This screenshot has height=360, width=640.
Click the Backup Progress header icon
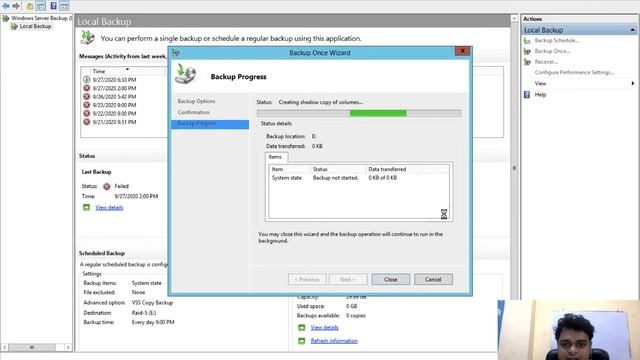pos(186,74)
